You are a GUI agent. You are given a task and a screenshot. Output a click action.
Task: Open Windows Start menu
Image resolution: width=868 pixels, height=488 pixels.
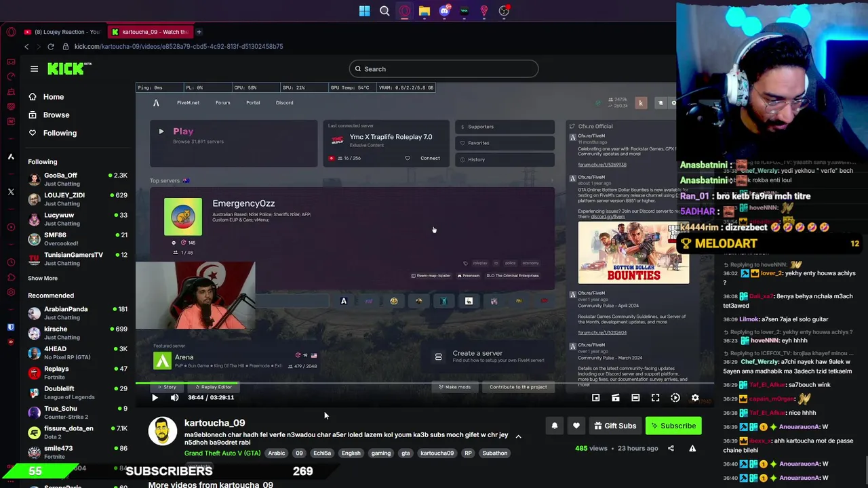364,11
